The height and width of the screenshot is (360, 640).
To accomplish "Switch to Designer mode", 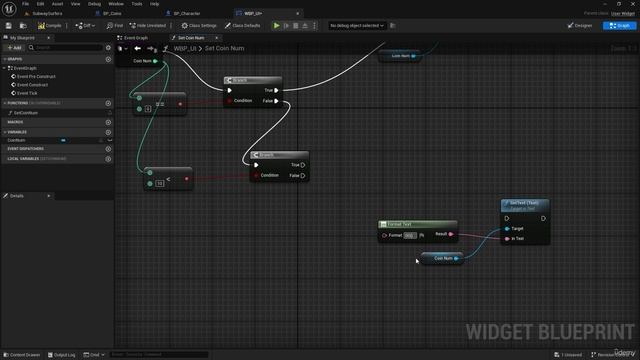I will click(x=580, y=26).
